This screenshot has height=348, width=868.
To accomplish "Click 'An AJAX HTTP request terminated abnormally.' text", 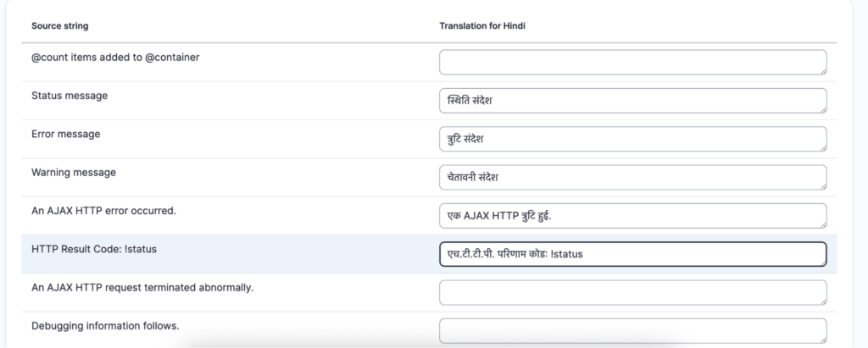I will pyautogui.click(x=142, y=287).
